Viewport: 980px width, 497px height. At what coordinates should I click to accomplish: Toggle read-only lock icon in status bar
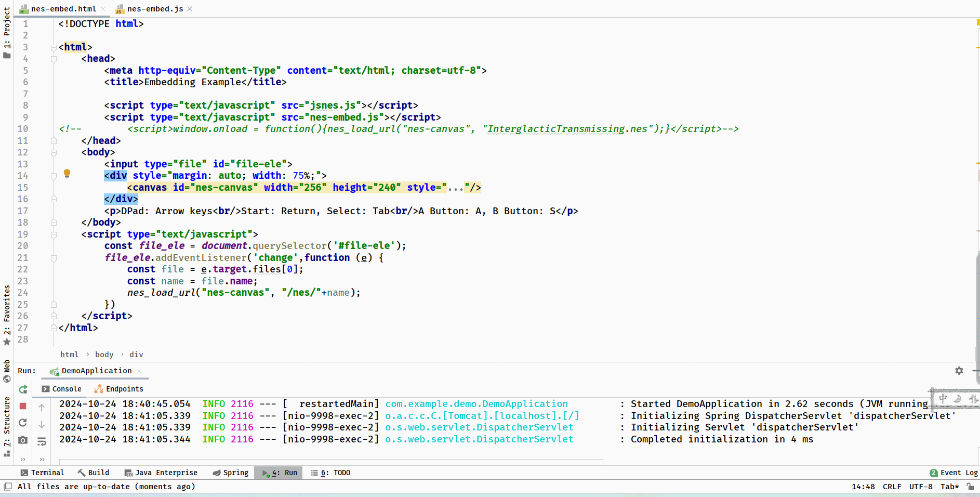tap(970, 487)
